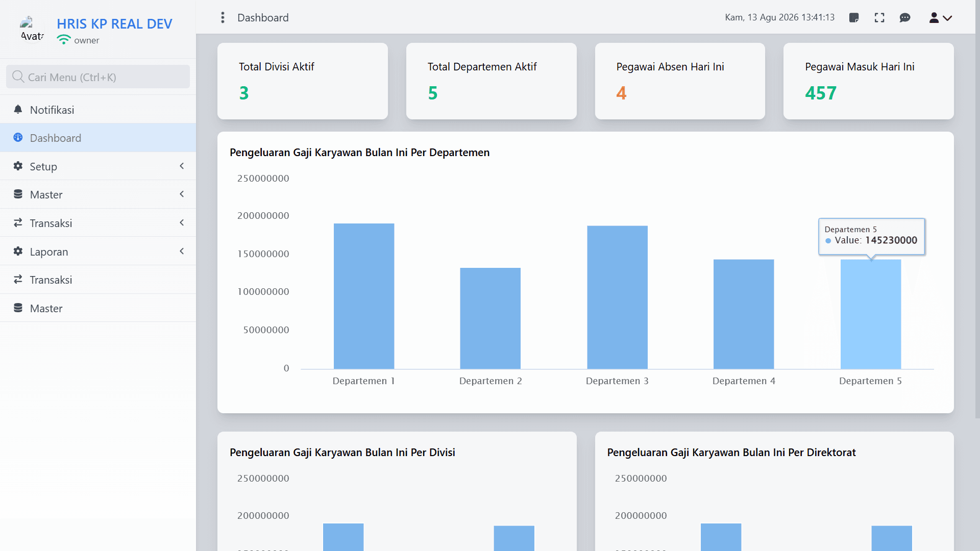This screenshot has width=980, height=551.
Task: Click the database icon beside expandable Master
Action: pos(18,194)
